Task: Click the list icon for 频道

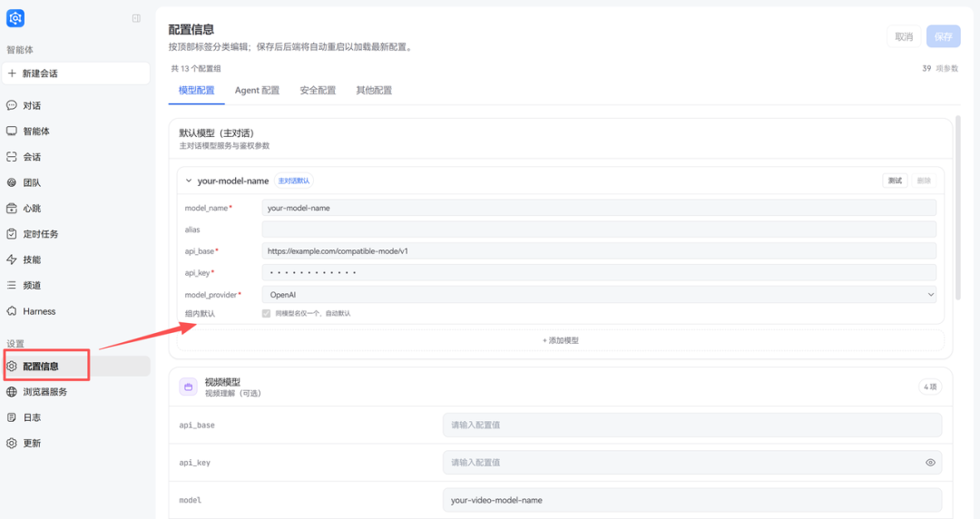Action: [12, 285]
